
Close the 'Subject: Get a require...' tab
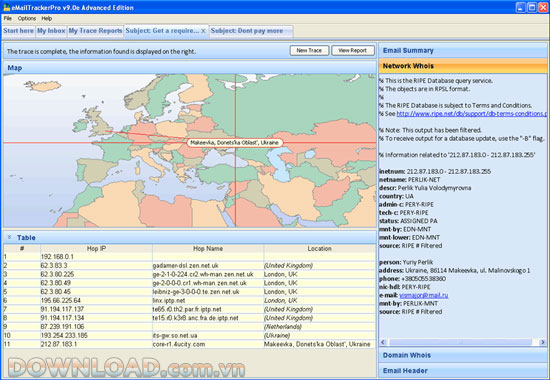coord(203,31)
